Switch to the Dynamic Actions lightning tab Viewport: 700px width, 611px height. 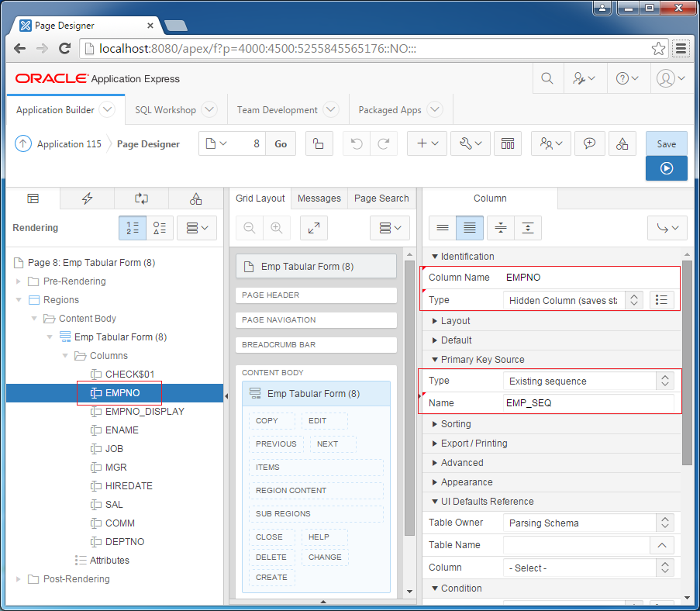[x=87, y=198]
